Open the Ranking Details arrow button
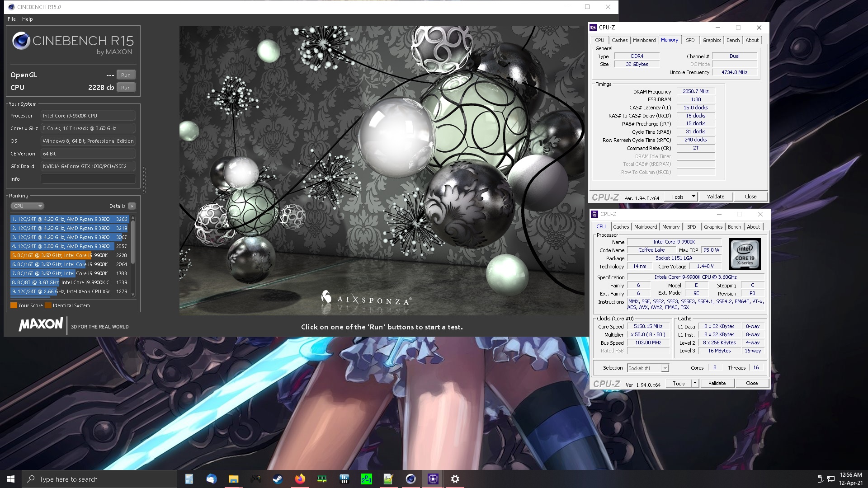Screen dimensions: 868x488 tap(132, 206)
